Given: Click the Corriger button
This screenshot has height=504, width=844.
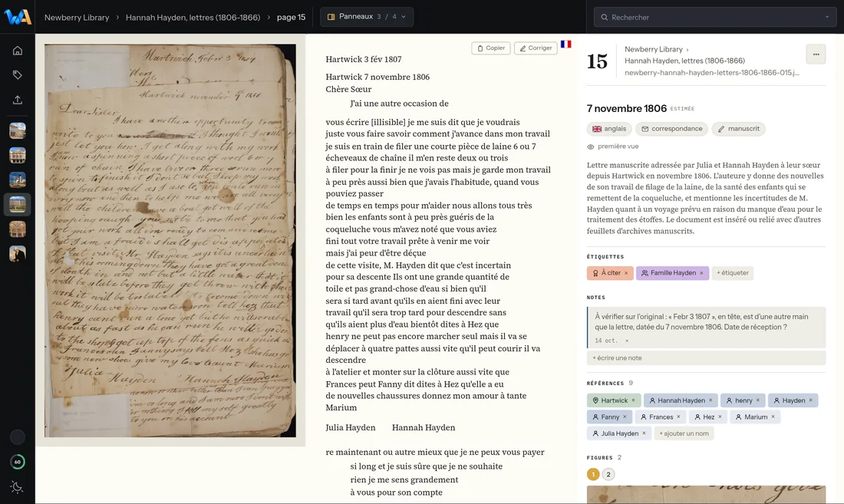Looking at the screenshot, I should pos(536,48).
